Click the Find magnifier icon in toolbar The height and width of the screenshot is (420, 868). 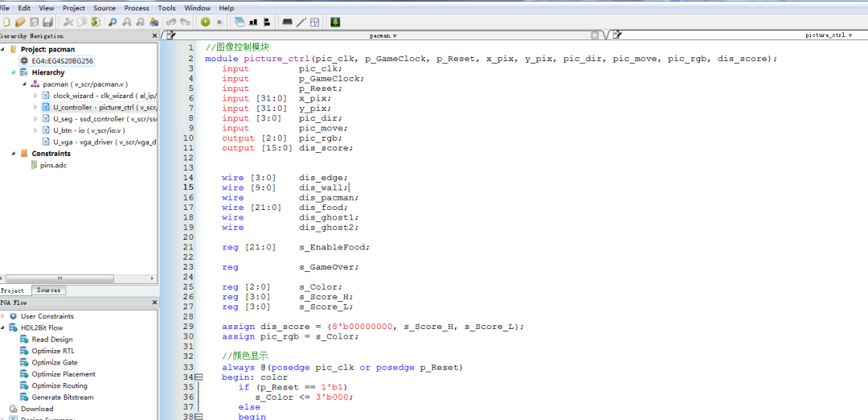(x=113, y=22)
